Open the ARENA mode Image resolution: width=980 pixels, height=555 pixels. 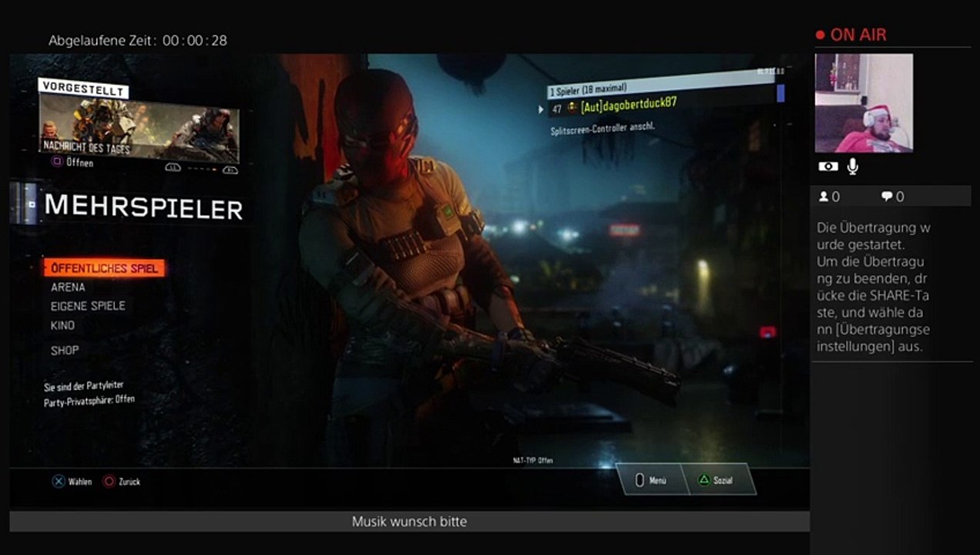tap(68, 287)
